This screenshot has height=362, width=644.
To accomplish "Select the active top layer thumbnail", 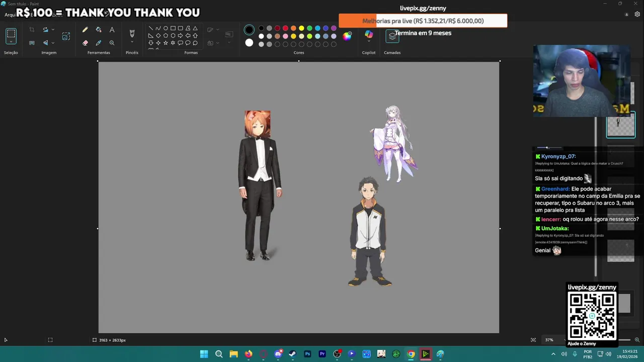I will (x=620, y=125).
